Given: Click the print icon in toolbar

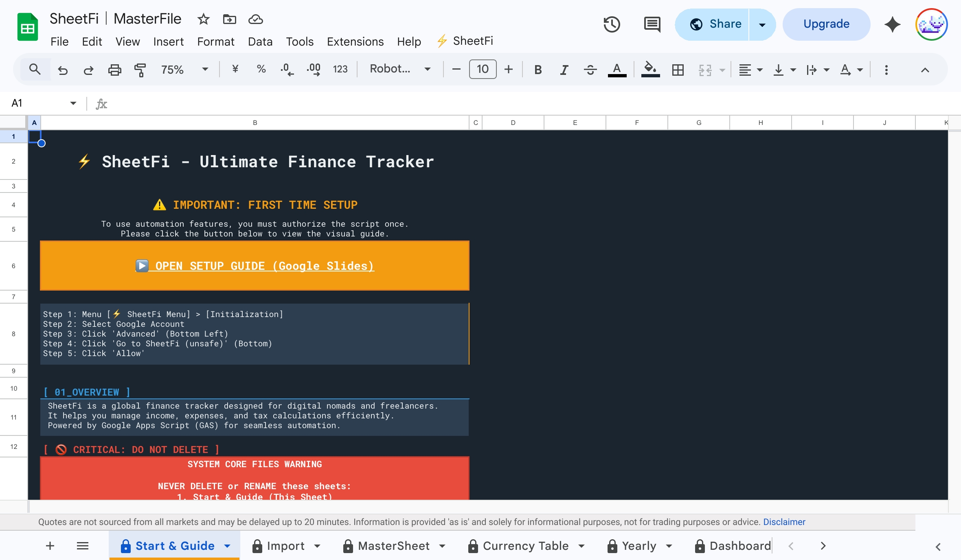Looking at the screenshot, I should click(114, 70).
